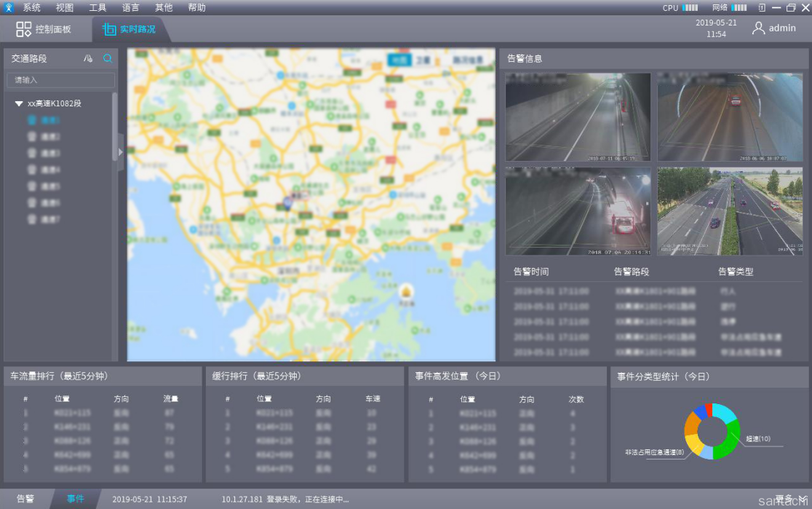Open the bottom-right highway camera thumbnail
Viewport: 812px width, 509px height.
pos(730,211)
